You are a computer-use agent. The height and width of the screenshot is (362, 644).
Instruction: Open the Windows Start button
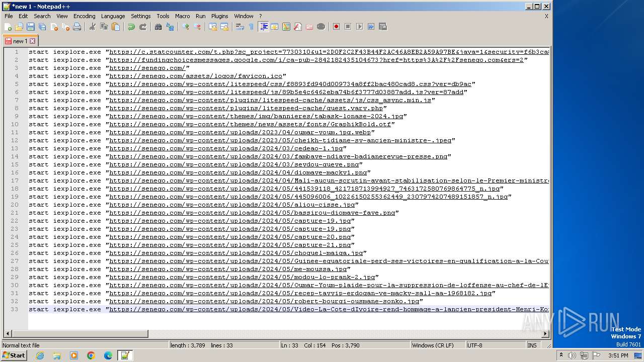[x=14, y=355]
